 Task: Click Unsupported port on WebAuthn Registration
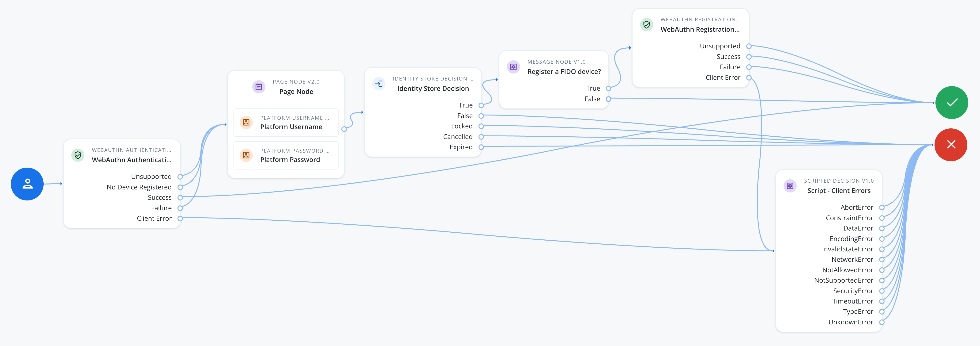click(749, 46)
